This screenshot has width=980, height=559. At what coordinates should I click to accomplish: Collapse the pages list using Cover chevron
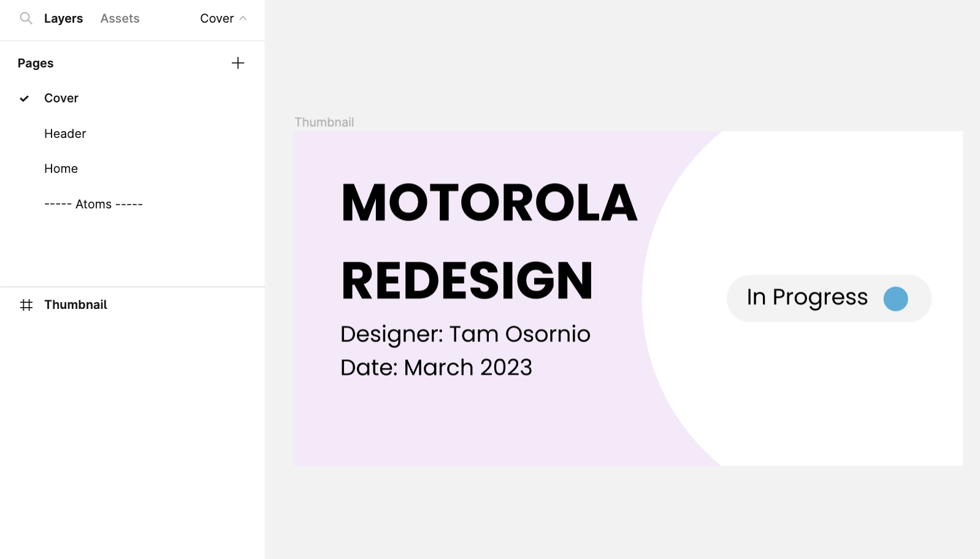[243, 18]
